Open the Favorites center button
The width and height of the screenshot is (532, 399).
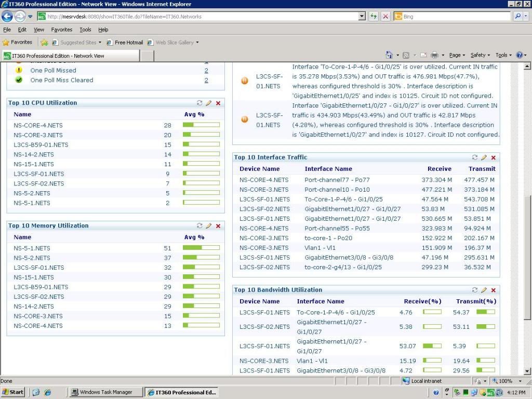click(x=17, y=43)
